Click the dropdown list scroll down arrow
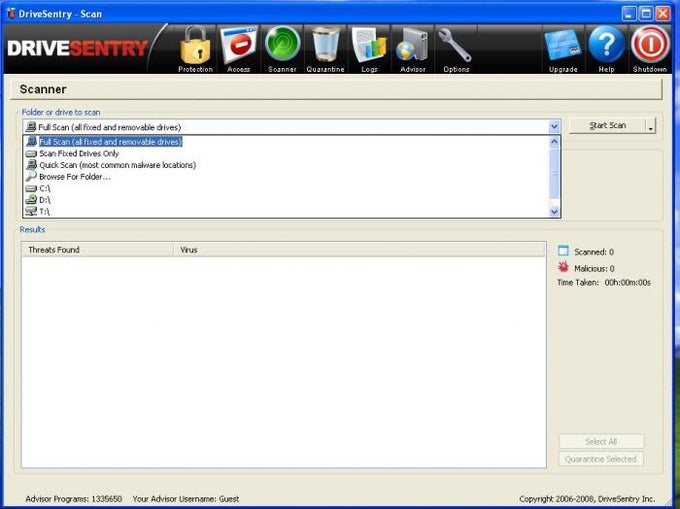This screenshot has width=680, height=509. click(x=554, y=212)
